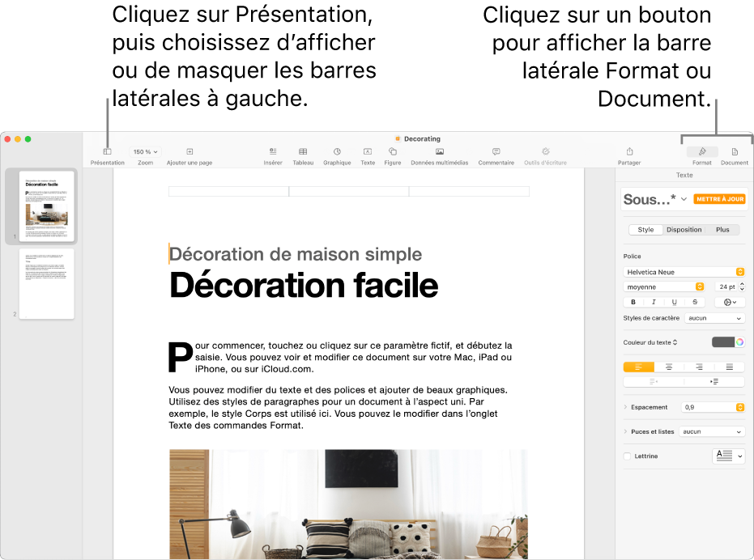Open the Couleur du texte popup
This screenshot has height=560, width=754.
(x=650, y=342)
